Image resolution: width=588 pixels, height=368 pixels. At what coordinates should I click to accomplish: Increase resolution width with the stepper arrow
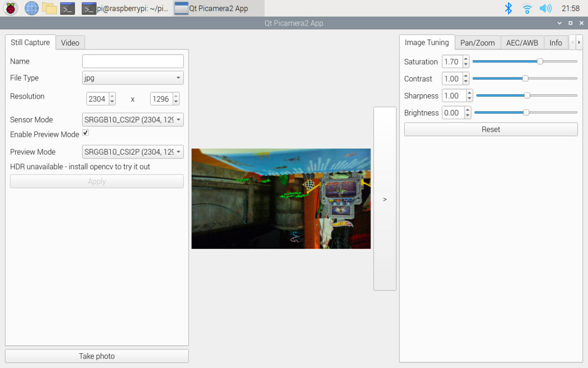pyautogui.click(x=112, y=96)
